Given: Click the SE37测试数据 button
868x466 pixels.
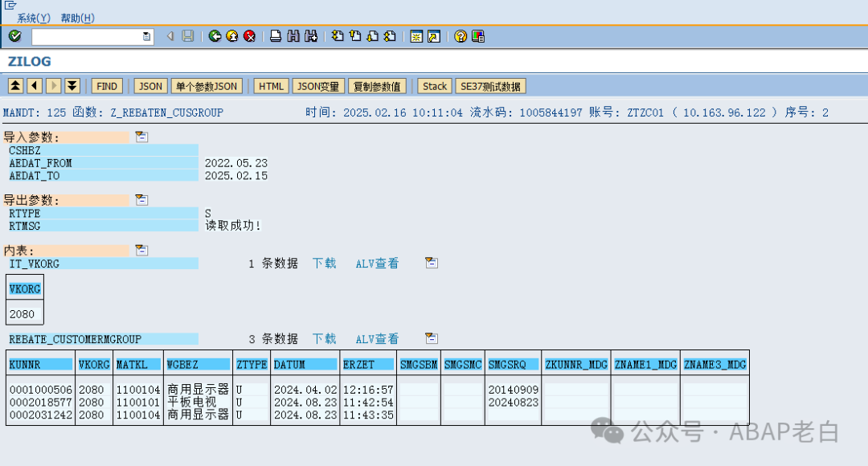Looking at the screenshot, I should (490, 86).
